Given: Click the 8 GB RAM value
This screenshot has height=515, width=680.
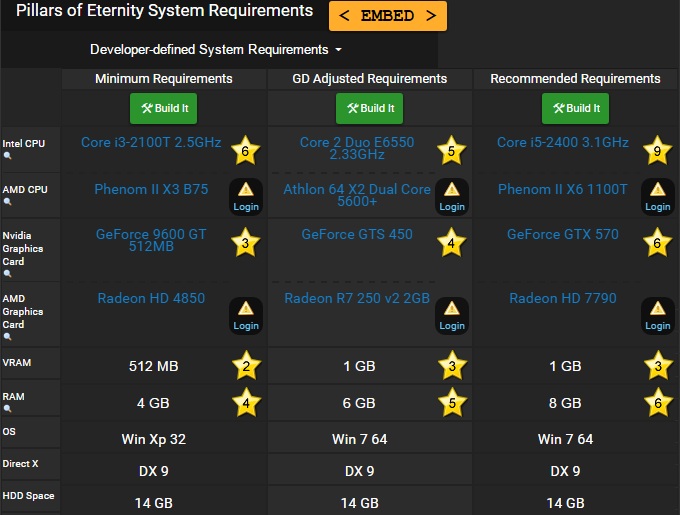Looking at the screenshot, I should tap(565, 403).
